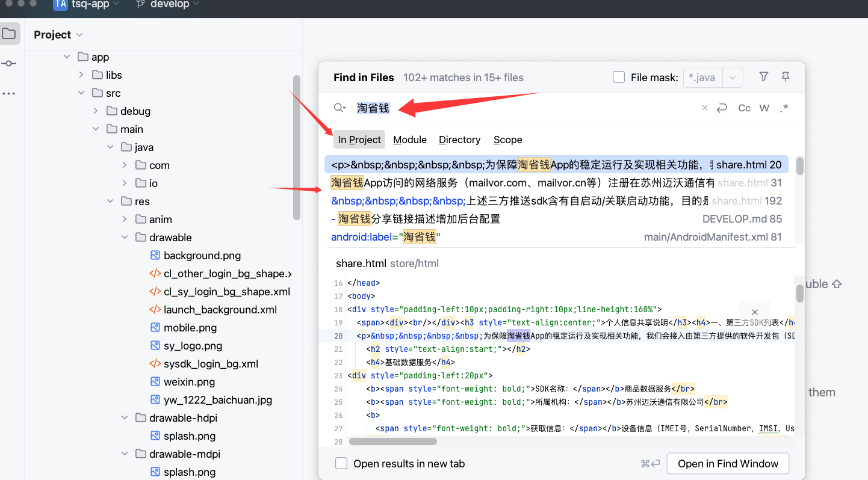Switch to the Directory scope tab
868x480 pixels.
459,140
